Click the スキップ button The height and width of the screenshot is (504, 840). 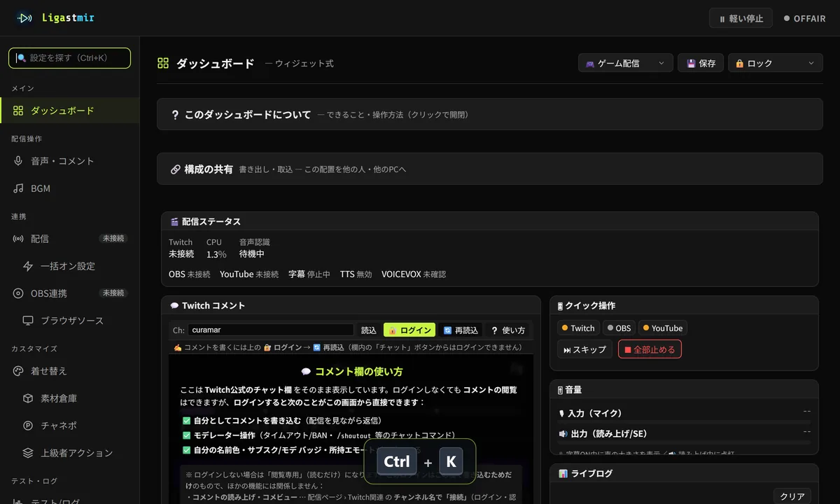(x=585, y=349)
